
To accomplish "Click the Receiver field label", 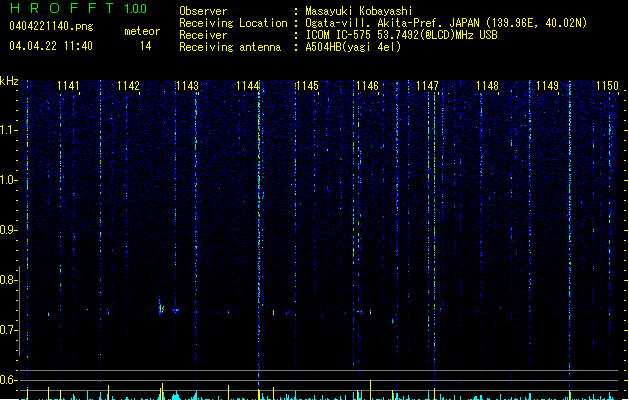I will 203,35.
